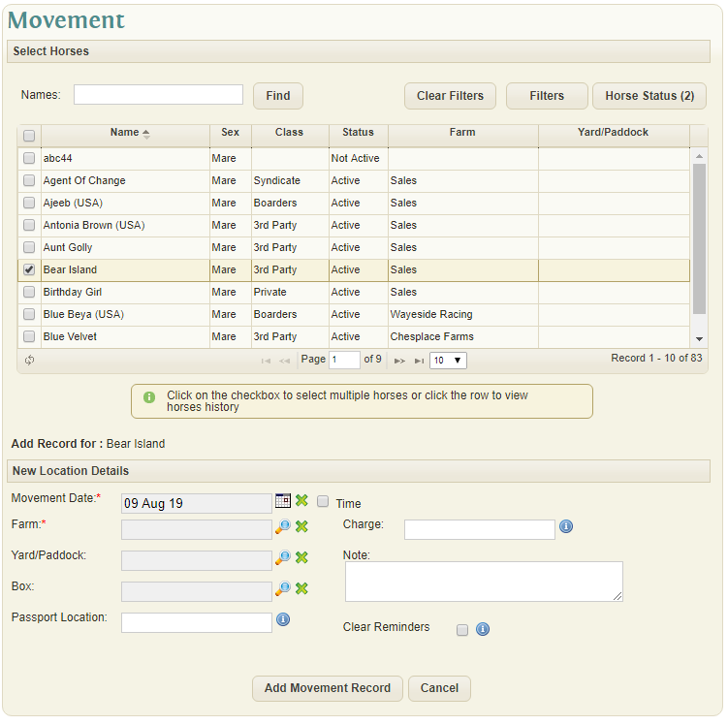Click the Names search input
Viewport: 728px width, 725px height.
point(158,95)
